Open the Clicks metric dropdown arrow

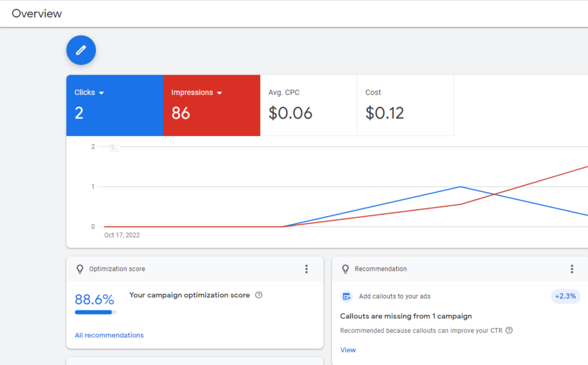tap(101, 93)
